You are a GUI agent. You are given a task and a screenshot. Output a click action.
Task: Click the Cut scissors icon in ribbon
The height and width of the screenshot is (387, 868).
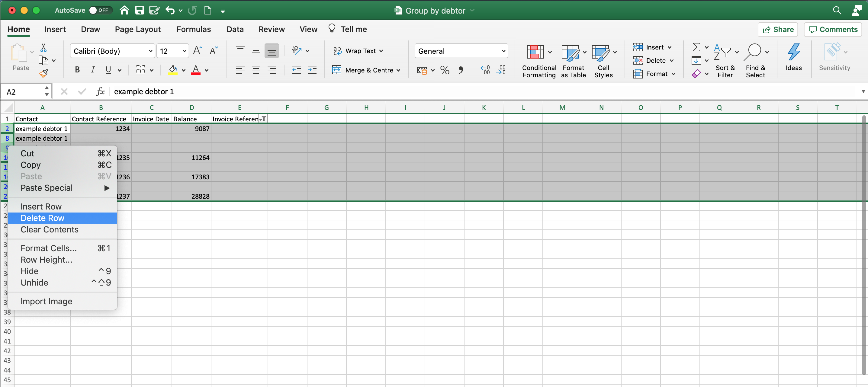click(x=43, y=47)
